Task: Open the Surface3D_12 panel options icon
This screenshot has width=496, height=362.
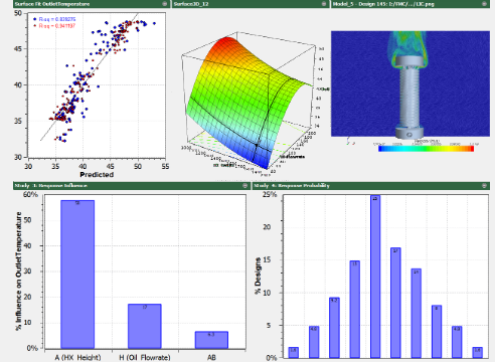Action: [x=324, y=4]
